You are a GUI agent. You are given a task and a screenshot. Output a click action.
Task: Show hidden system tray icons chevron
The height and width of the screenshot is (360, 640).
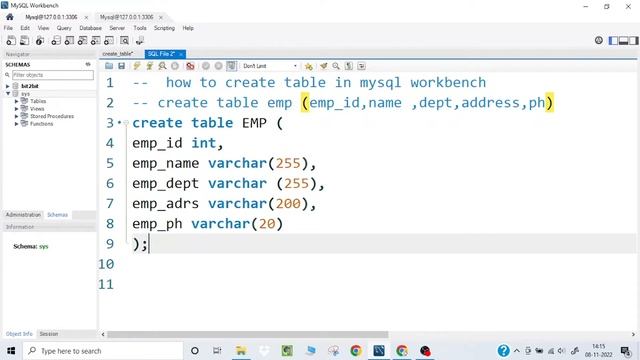pos(517,351)
